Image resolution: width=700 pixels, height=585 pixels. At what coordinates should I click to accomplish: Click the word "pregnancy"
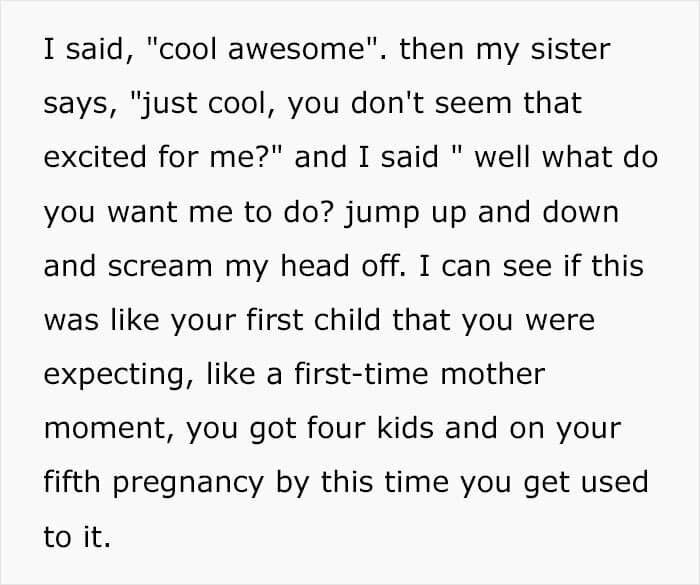[188, 484]
